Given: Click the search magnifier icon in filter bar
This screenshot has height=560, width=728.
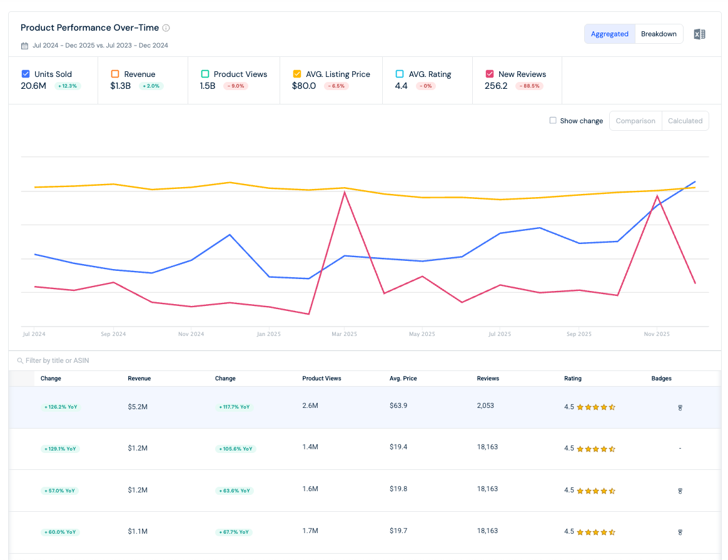Looking at the screenshot, I should 20,361.
